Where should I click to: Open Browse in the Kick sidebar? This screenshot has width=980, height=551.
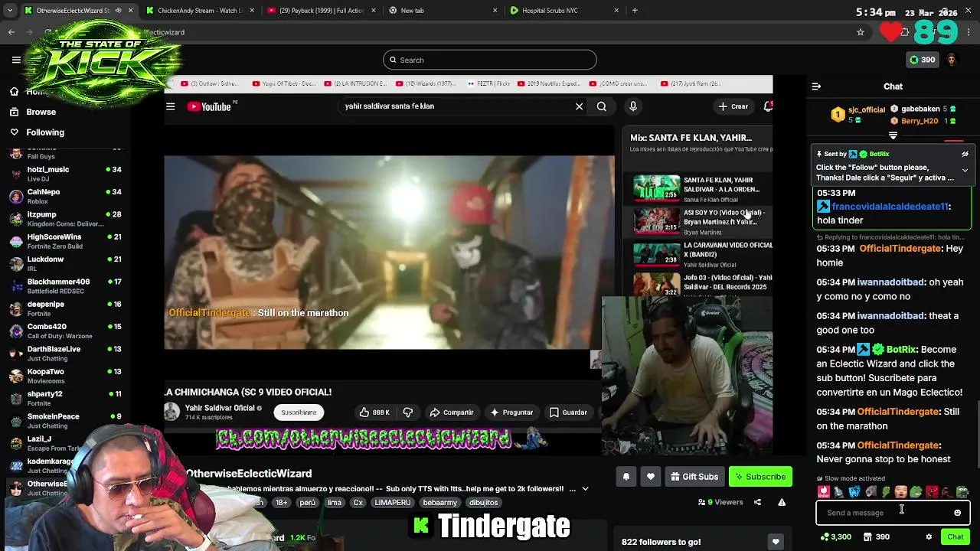(x=41, y=112)
